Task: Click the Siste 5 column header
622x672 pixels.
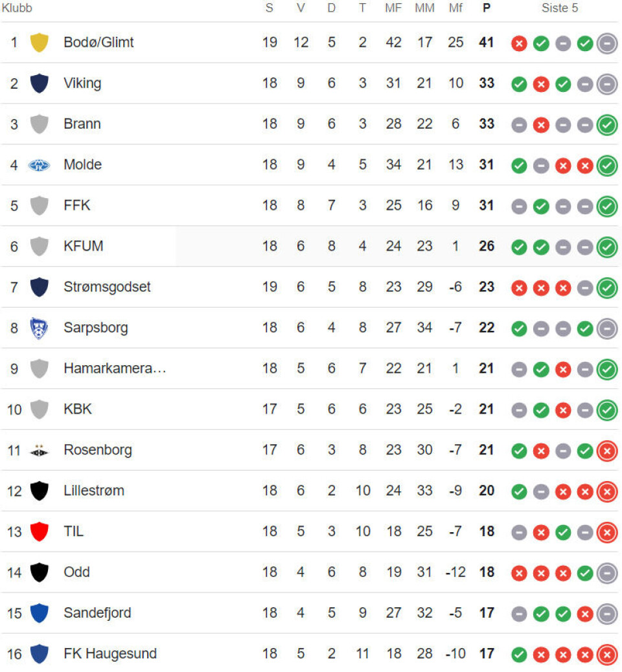Action: tap(560, 8)
